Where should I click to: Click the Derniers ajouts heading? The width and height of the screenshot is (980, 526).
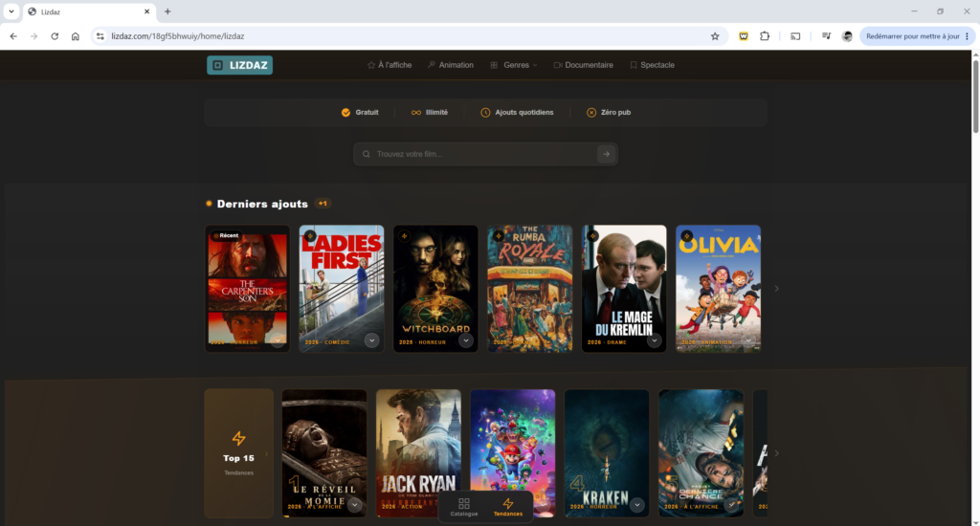click(x=262, y=204)
